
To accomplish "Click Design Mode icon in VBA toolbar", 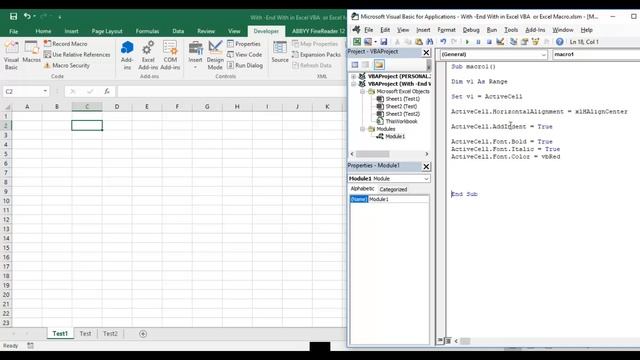I will click(500, 42).
